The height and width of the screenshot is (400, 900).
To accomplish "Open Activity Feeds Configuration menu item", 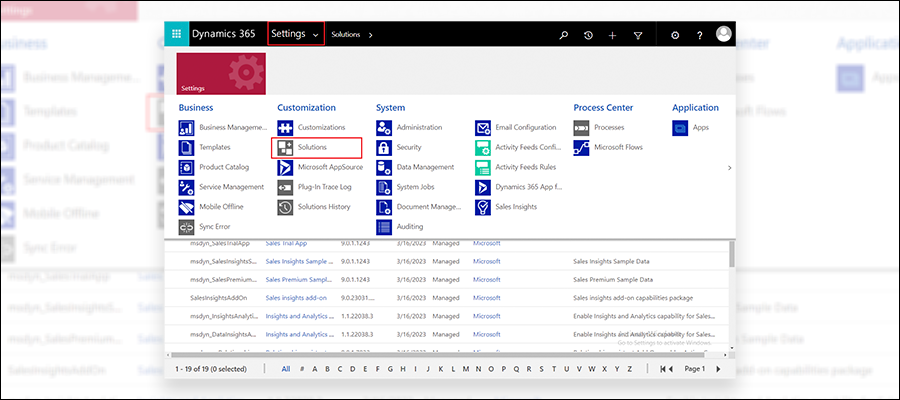I will 528,147.
